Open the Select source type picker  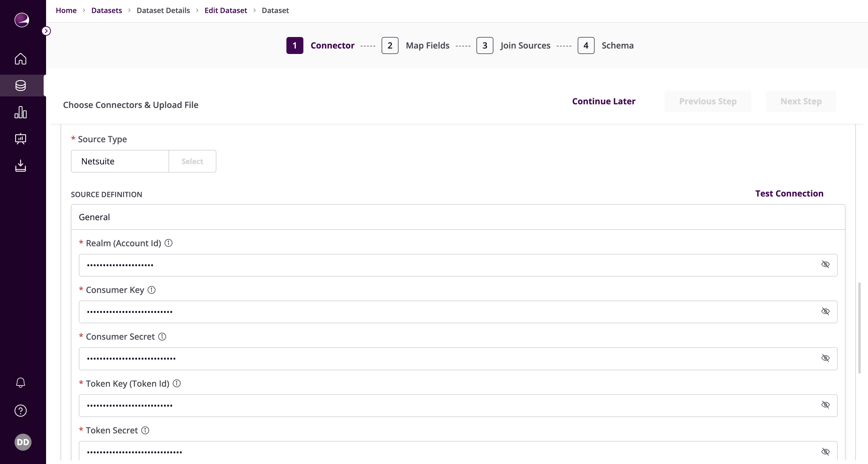tap(192, 161)
